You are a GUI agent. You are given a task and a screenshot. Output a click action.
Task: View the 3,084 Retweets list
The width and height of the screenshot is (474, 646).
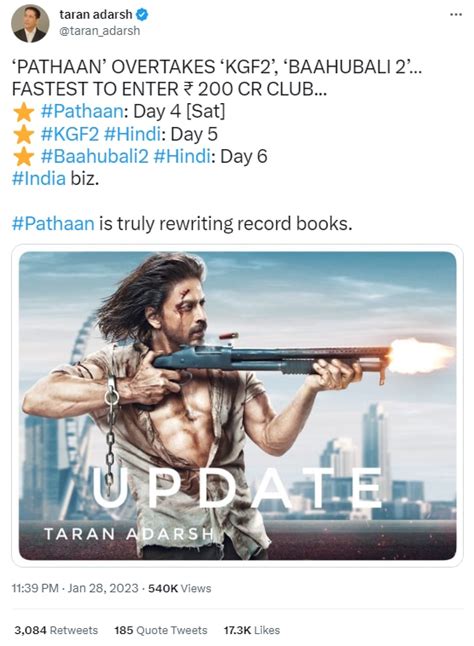(56, 630)
